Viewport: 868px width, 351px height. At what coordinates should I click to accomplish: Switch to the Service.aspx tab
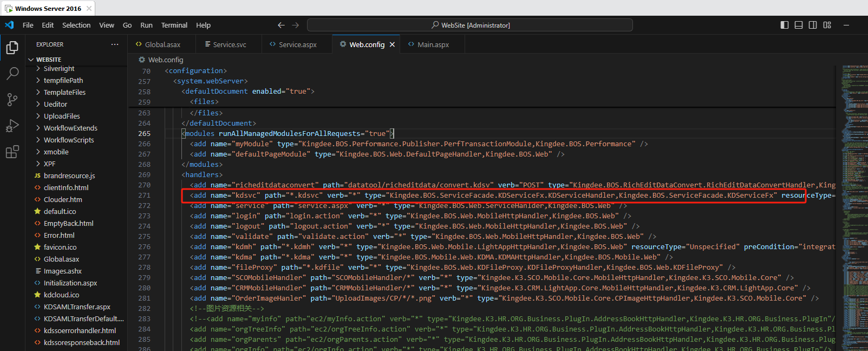click(x=297, y=44)
